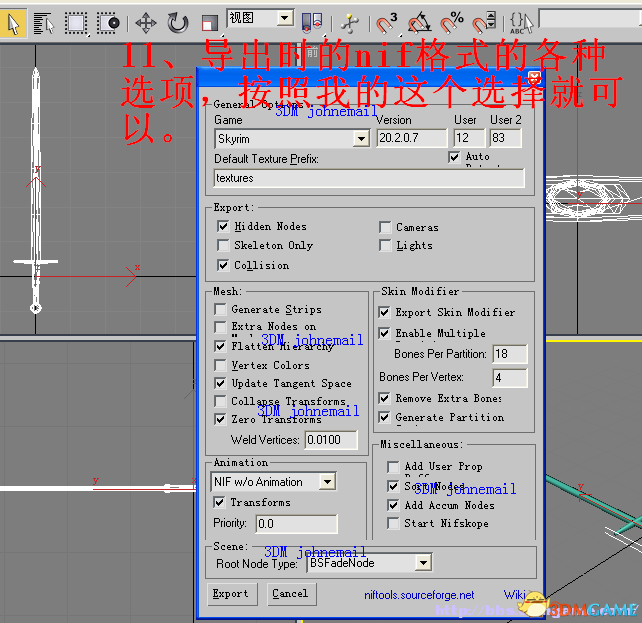The height and width of the screenshot is (623, 642).
Task: Click Select and Manipulate icon
Action: 350,23
